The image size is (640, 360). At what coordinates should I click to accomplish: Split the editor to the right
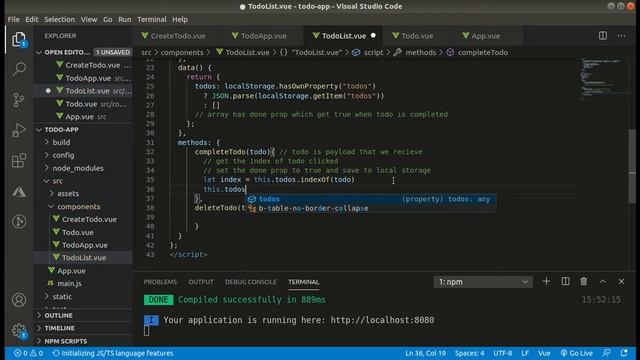pyautogui.click(x=602, y=36)
